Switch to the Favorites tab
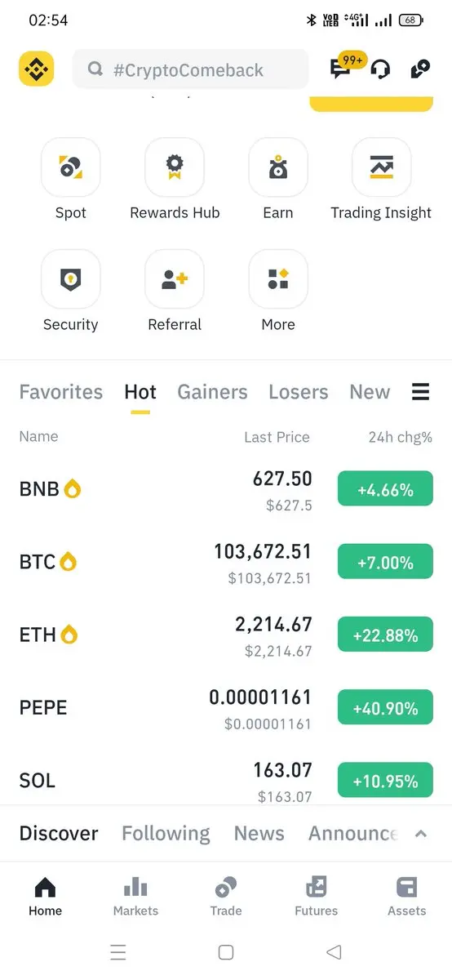 [x=61, y=392]
